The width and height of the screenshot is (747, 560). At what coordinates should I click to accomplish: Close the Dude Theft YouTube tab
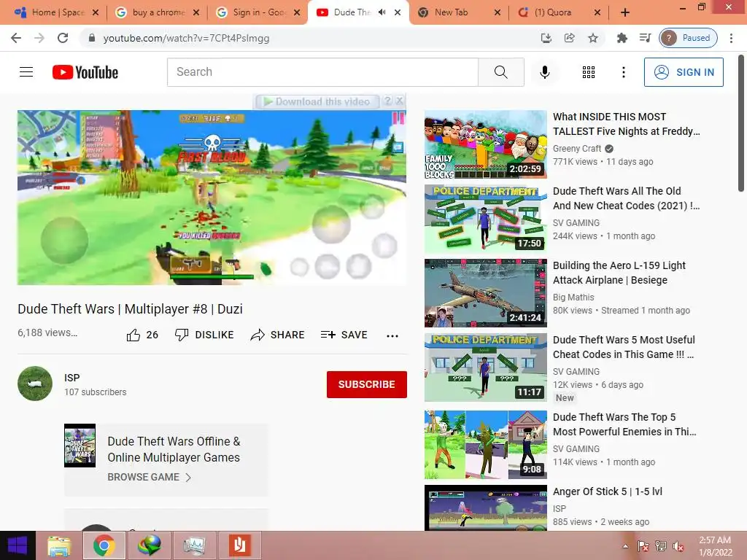click(x=398, y=12)
